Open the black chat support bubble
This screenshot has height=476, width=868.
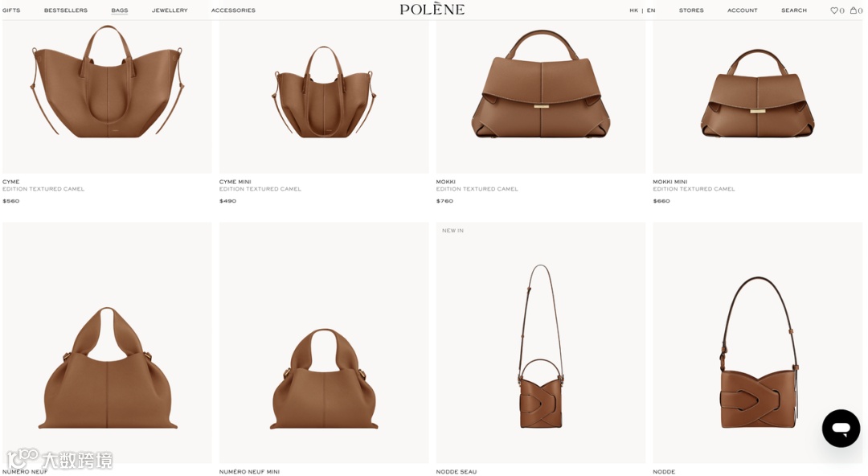click(x=841, y=429)
